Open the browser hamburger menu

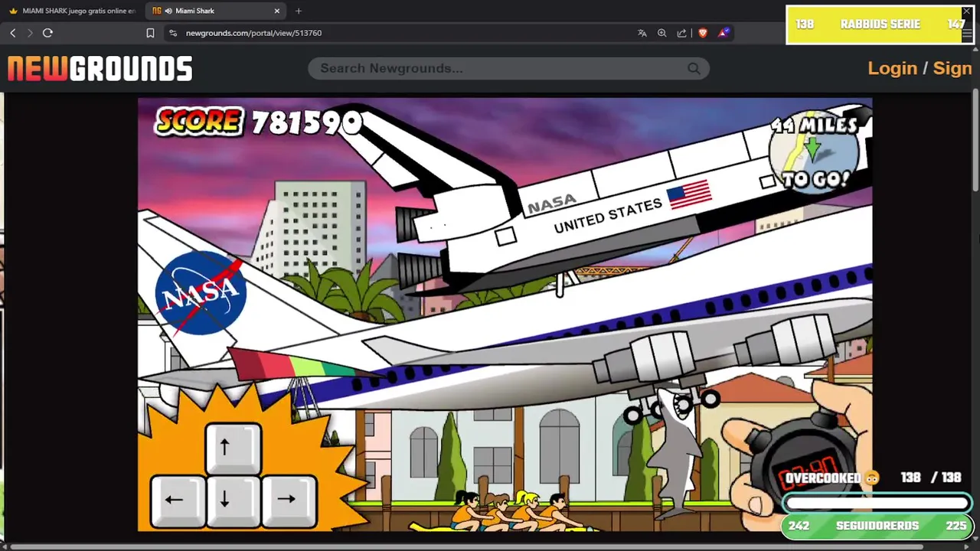pos(968,34)
